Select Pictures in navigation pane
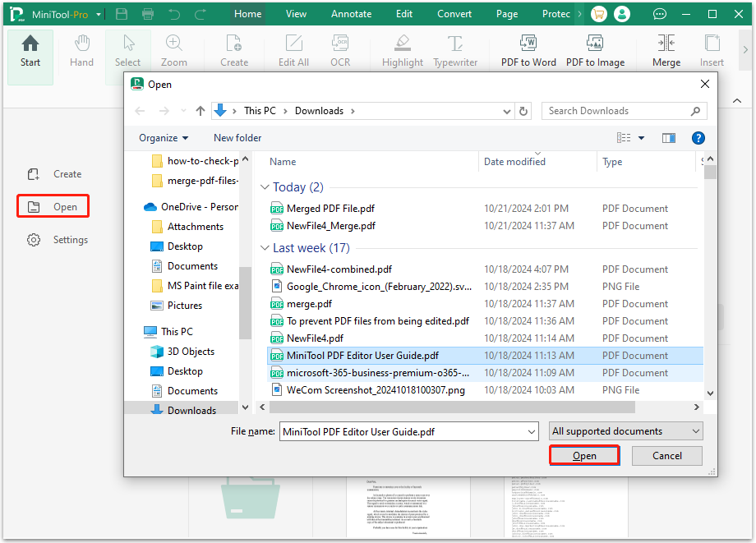The height and width of the screenshot is (543, 756). pyautogui.click(x=177, y=306)
